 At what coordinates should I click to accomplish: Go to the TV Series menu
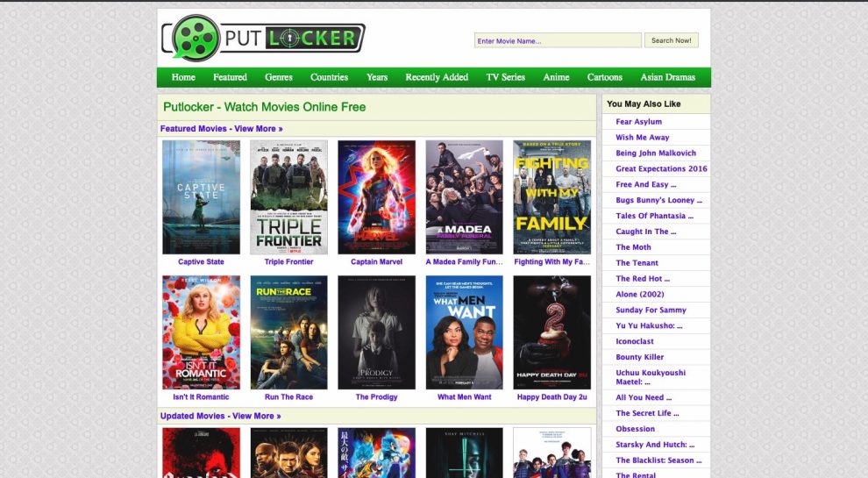click(x=505, y=77)
